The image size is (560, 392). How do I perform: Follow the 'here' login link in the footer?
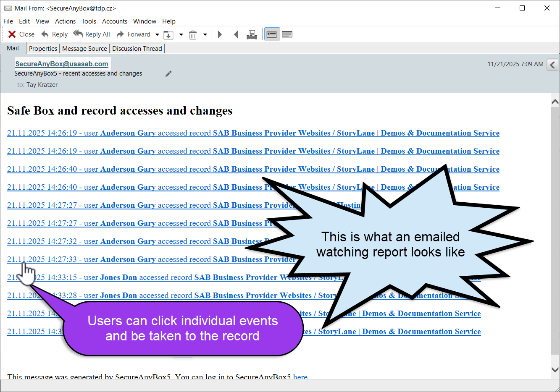(x=300, y=376)
